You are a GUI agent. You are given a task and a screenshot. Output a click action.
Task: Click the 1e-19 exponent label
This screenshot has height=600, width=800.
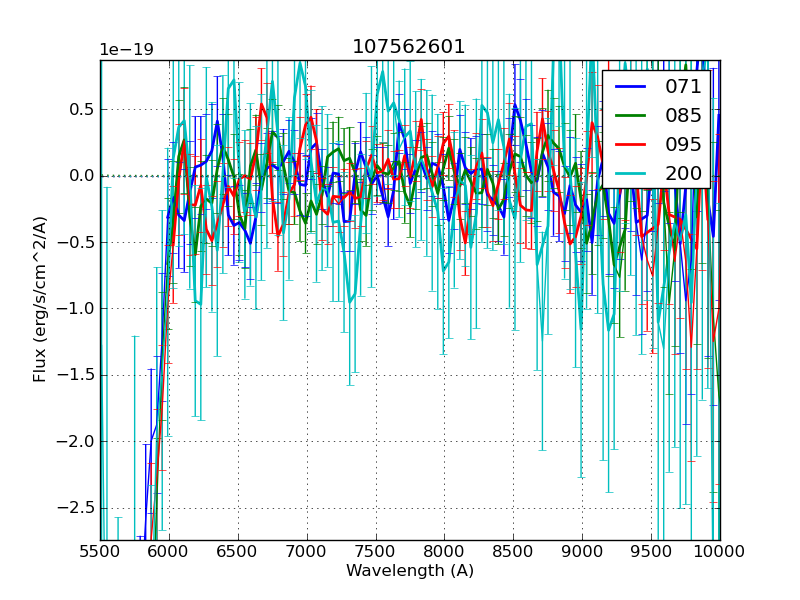(126, 50)
